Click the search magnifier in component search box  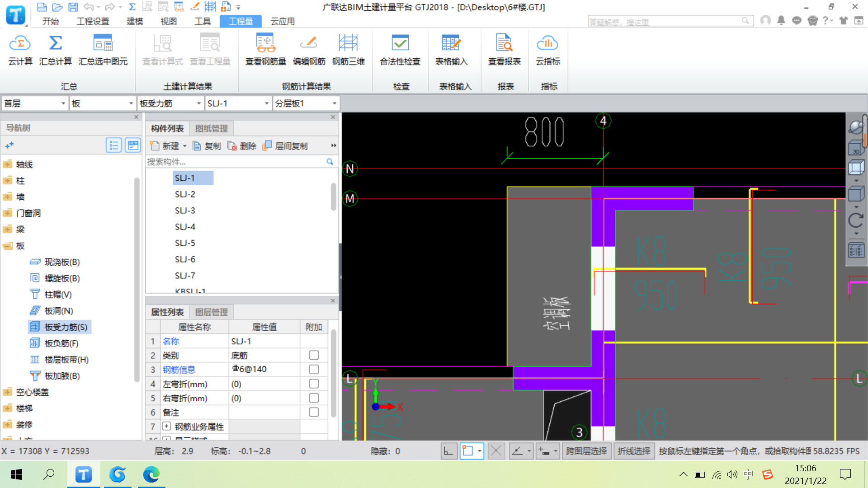(x=330, y=161)
